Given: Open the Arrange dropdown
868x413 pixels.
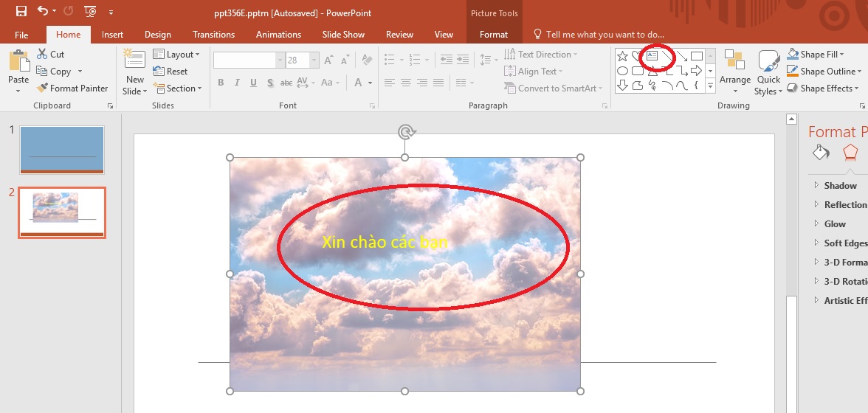Looking at the screenshot, I should [x=734, y=72].
